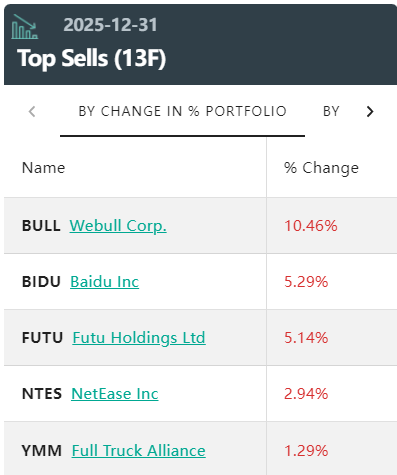Click the left tab scroll chevron
397x475 pixels.
(x=32, y=111)
